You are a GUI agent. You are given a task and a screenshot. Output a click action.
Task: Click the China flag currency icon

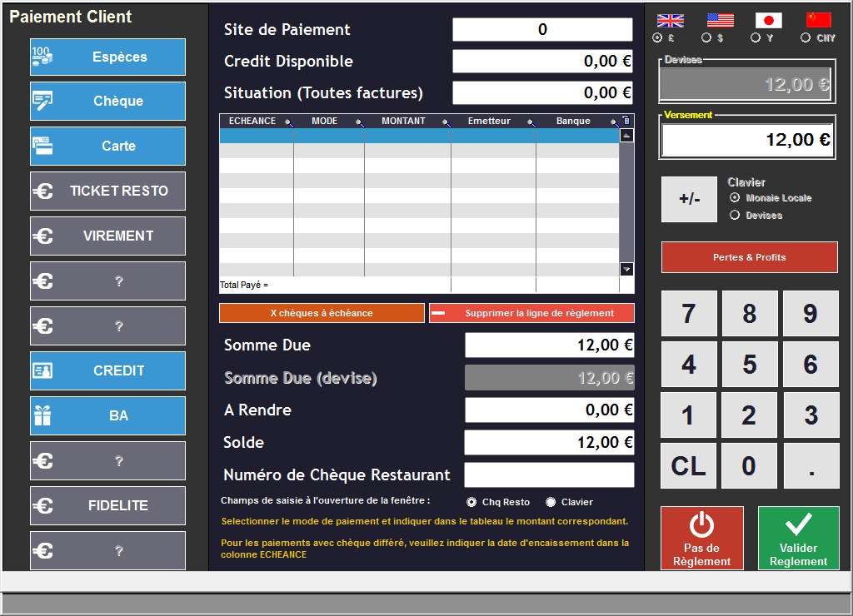coord(818,20)
